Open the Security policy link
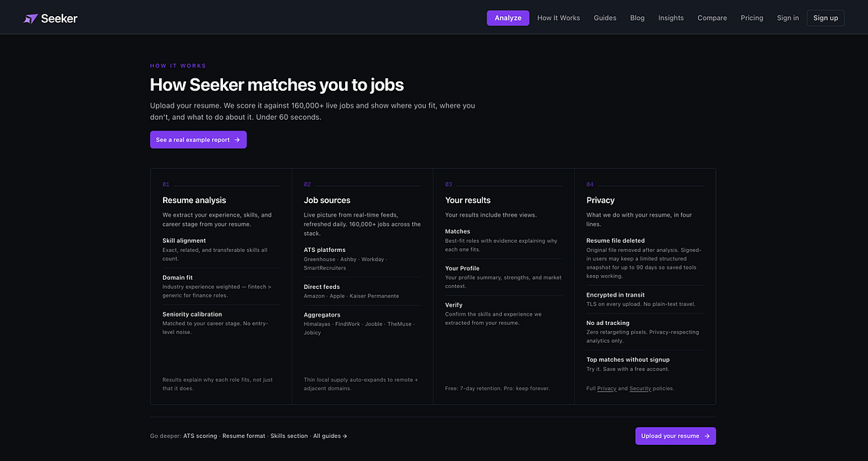This screenshot has width=868, height=461. click(x=640, y=389)
